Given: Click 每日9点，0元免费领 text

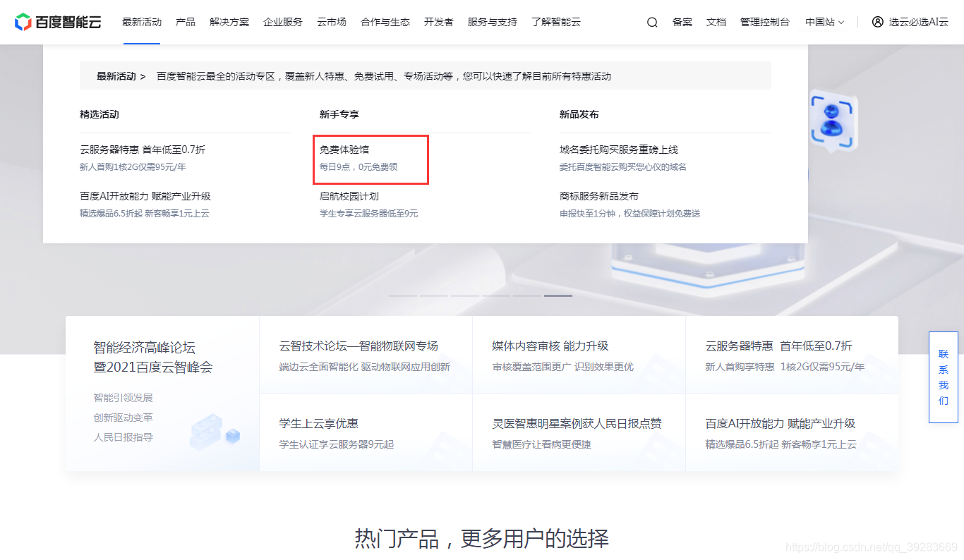Looking at the screenshot, I should tap(359, 167).
